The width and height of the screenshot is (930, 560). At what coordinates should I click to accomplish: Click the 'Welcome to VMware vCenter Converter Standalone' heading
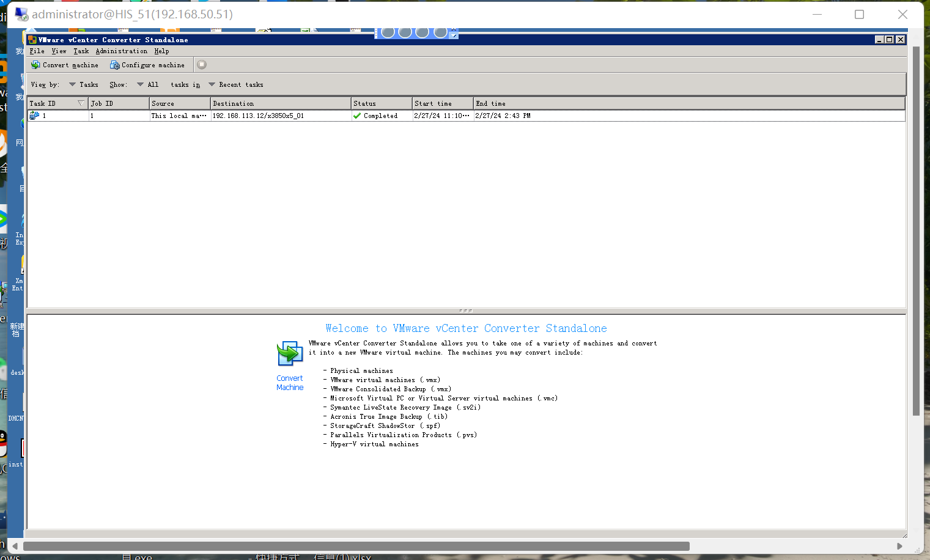coord(466,328)
